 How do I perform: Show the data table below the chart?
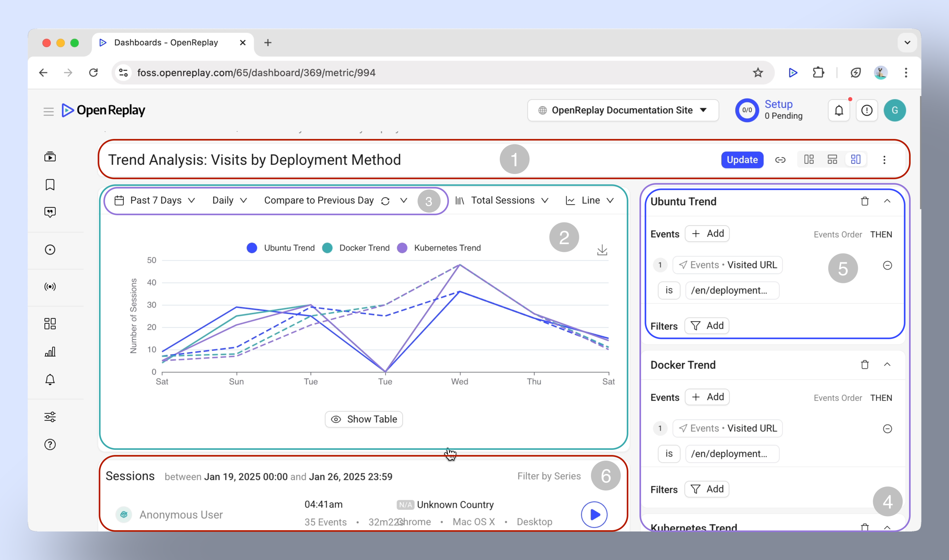(364, 419)
